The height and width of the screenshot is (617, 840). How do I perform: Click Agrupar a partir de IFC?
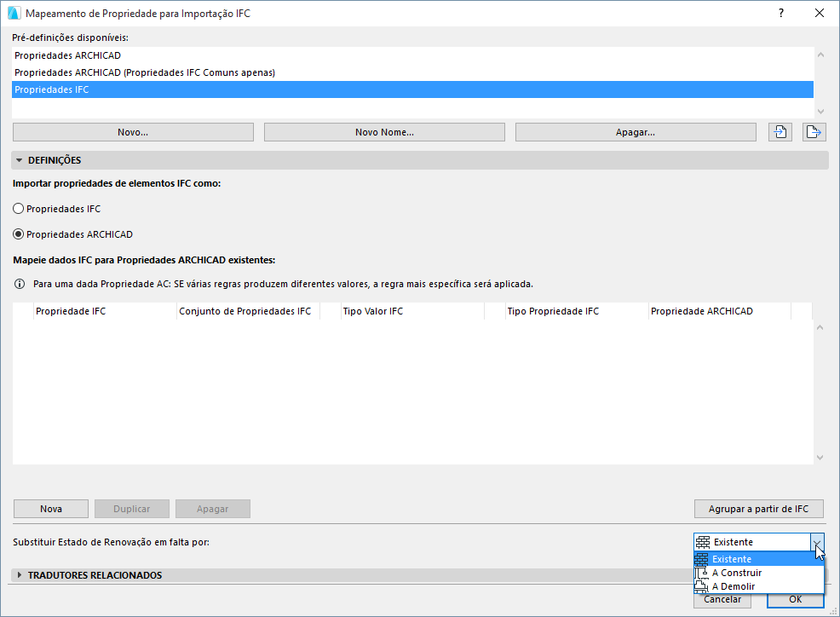coord(758,509)
